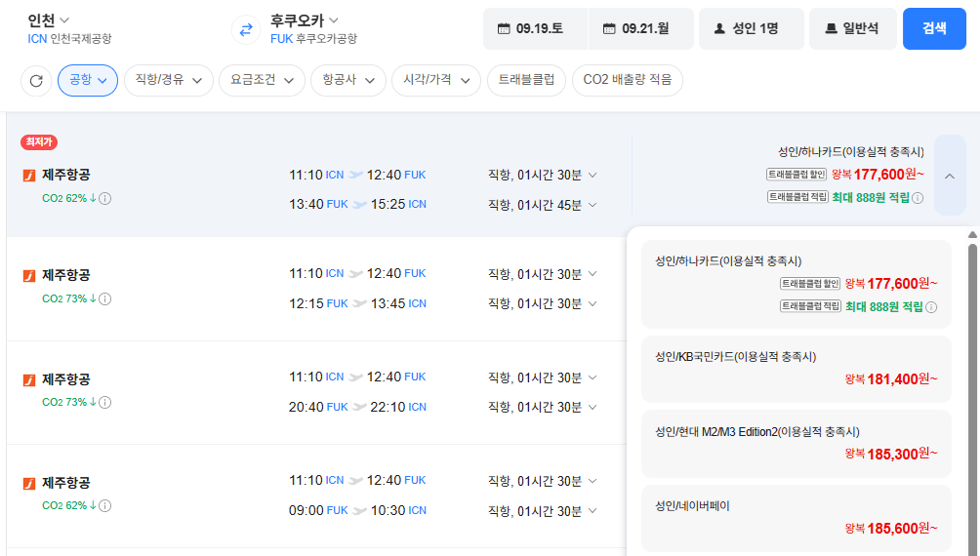The image size is (980, 556).
Task: Select departure date 09.19.토
Action: (535, 28)
